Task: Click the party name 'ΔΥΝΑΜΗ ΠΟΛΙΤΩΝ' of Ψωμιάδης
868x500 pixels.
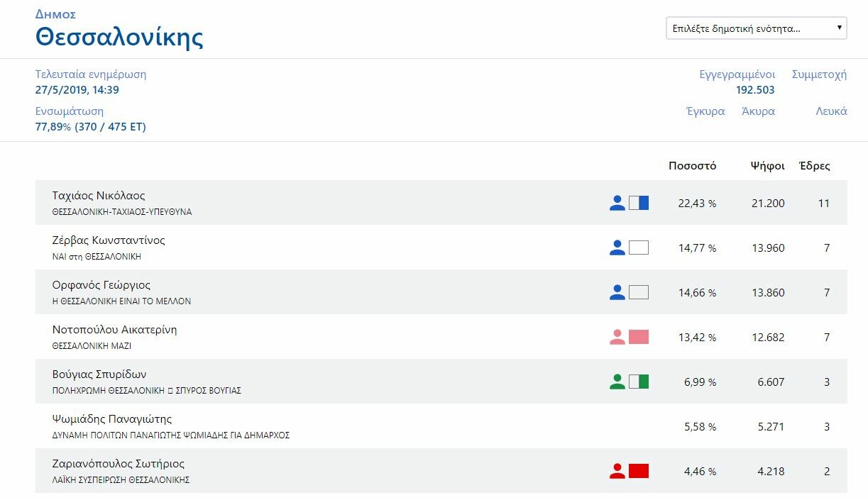Action: point(171,435)
